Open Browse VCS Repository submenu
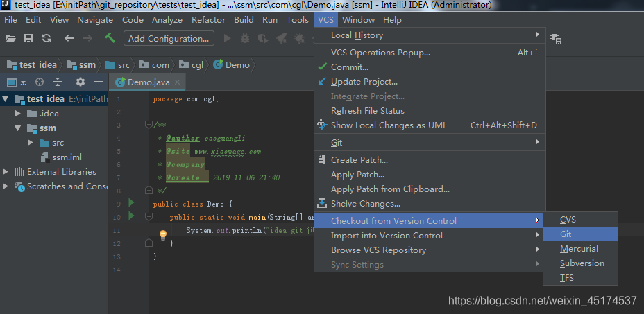Image resolution: width=644 pixels, height=314 pixels. click(430, 250)
